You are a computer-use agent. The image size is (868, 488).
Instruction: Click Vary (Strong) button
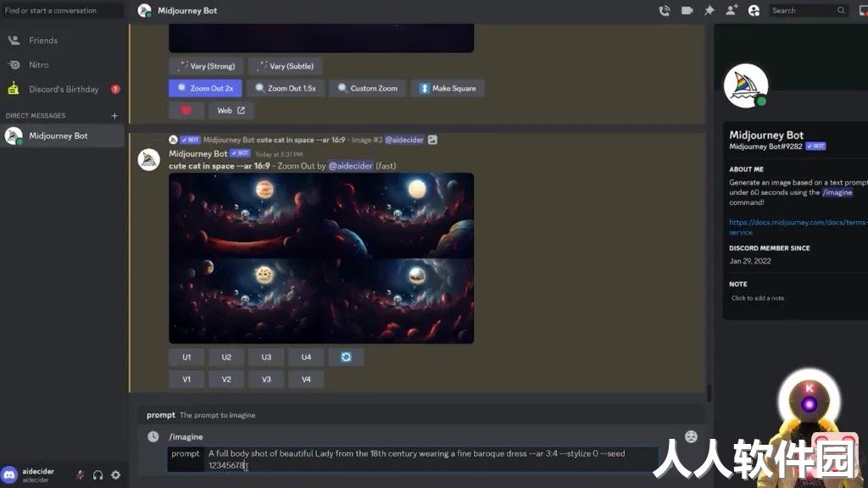click(207, 66)
